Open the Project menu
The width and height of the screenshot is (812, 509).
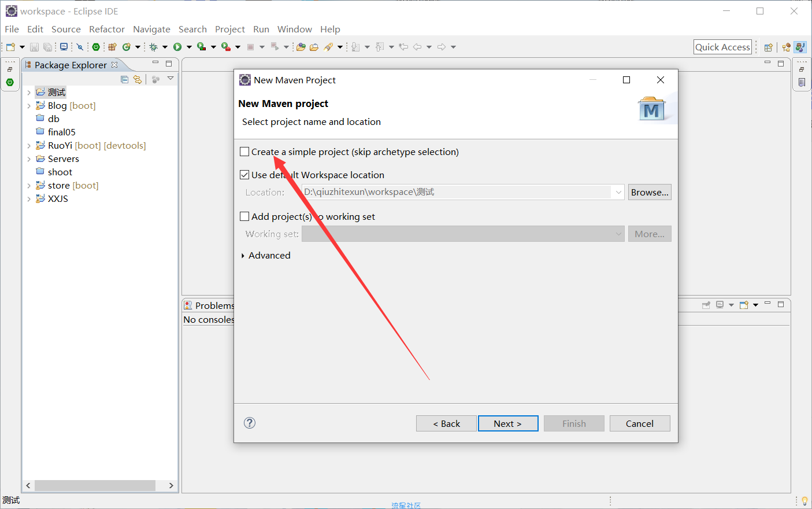(x=230, y=29)
